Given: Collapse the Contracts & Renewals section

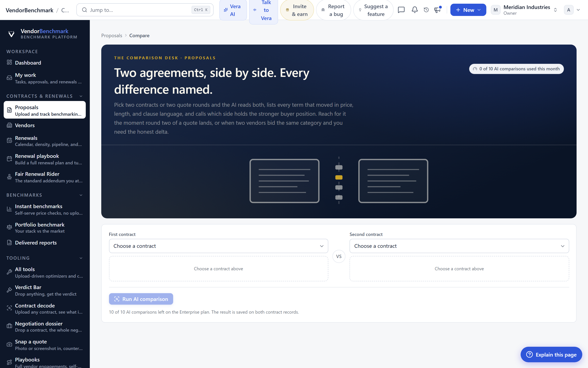Looking at the screenshot, I should click(81, 96).
